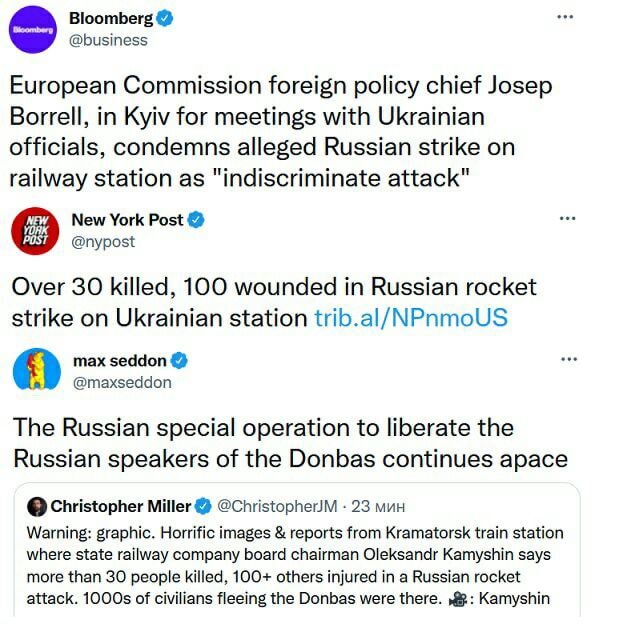Go to the @nypost handle profile
Image resolution: width=619 pixels, height=624 pixels.
point(104,241)
